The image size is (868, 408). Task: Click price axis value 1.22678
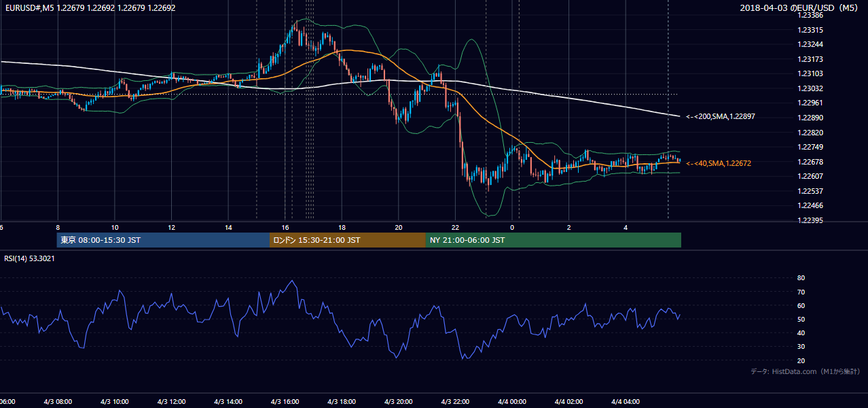pos(811,162)
